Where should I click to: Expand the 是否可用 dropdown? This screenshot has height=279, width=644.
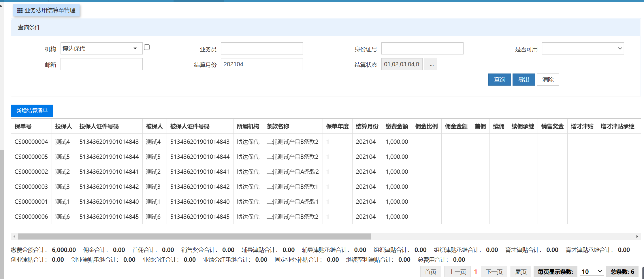pyautogui.click(x=583, y=49)
